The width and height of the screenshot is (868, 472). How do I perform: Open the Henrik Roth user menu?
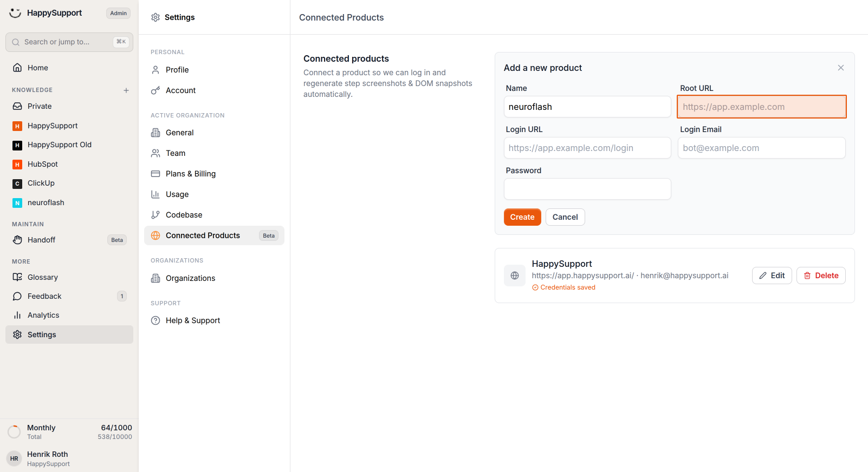[x=69, y=458]
